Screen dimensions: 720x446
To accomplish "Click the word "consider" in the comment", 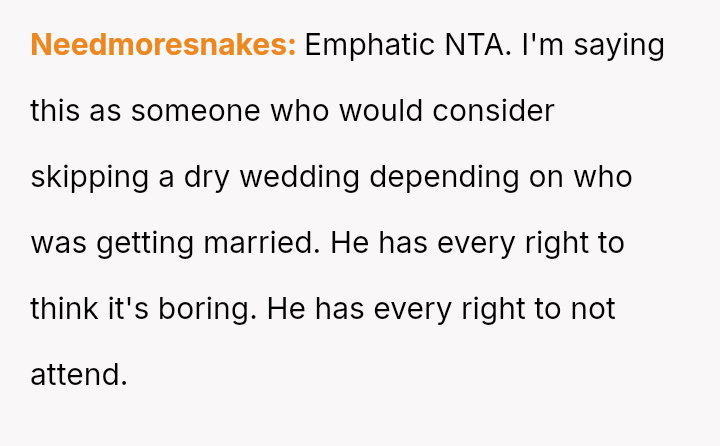I will (493, 111).
